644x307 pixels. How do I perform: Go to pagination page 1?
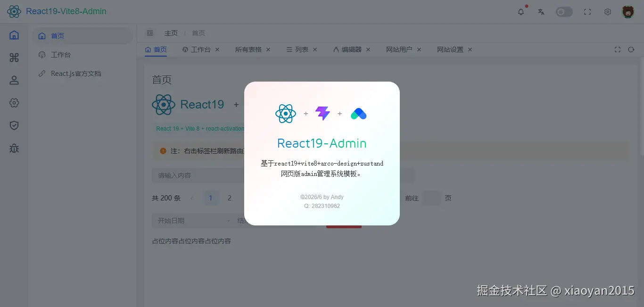point(211,198)
